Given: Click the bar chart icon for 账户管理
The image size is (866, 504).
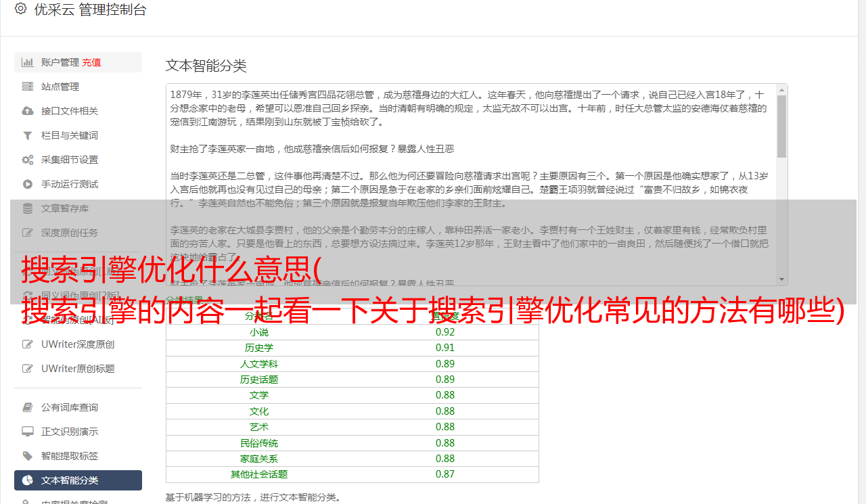Looking at the screenshot, I should 28,62.
